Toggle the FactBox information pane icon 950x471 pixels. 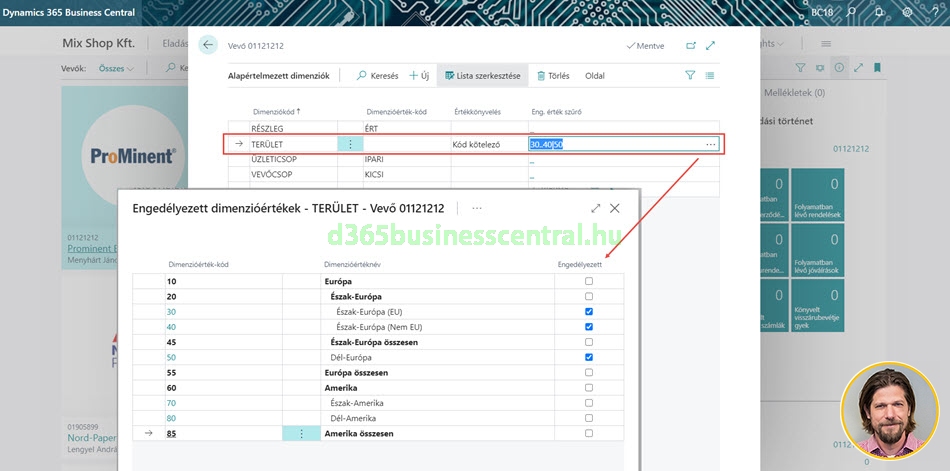click(839, 68)
